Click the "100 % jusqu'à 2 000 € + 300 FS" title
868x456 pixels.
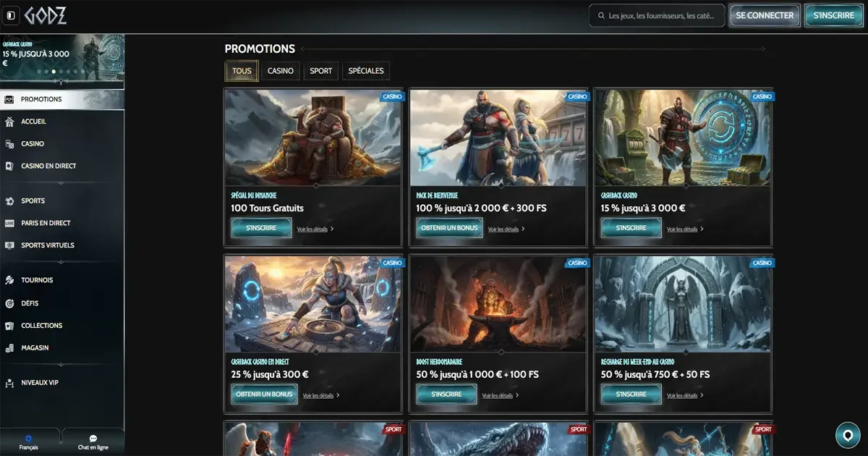(481, 208)
